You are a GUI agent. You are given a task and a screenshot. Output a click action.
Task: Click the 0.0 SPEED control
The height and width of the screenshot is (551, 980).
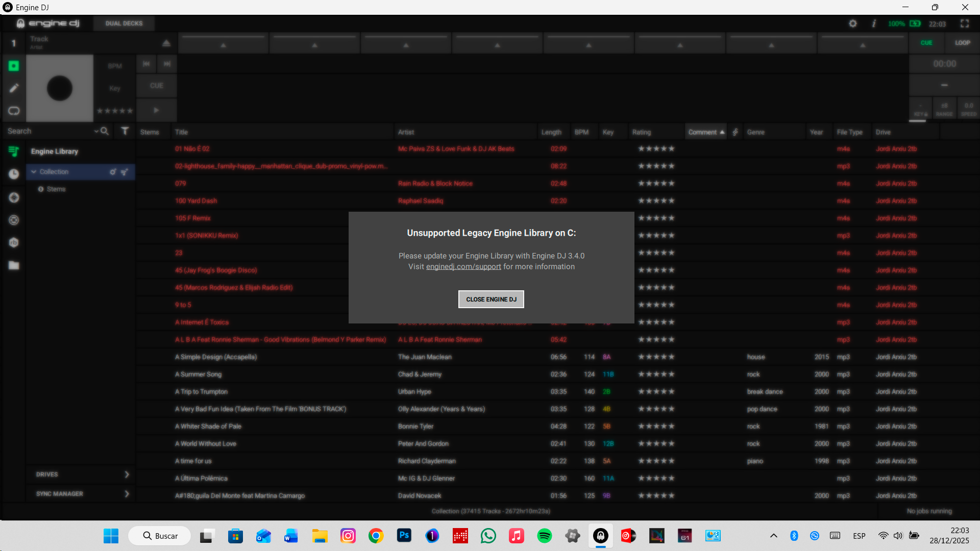969,109
